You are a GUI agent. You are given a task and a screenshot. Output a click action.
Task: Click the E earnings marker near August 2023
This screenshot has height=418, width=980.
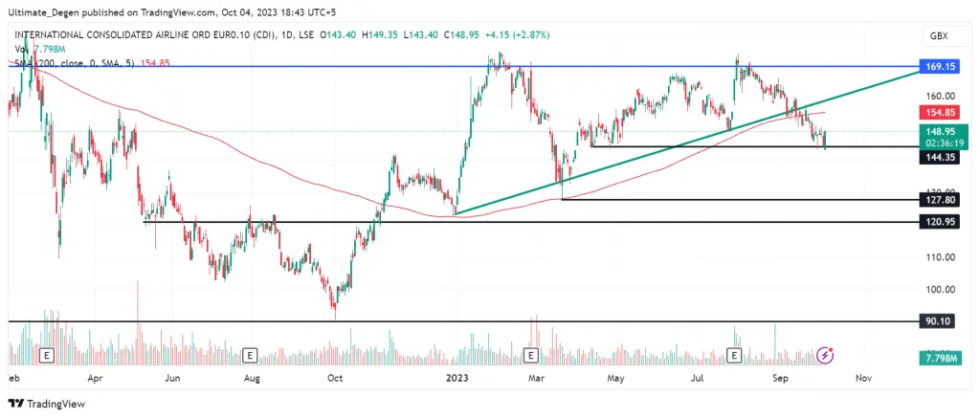(735, 356)
